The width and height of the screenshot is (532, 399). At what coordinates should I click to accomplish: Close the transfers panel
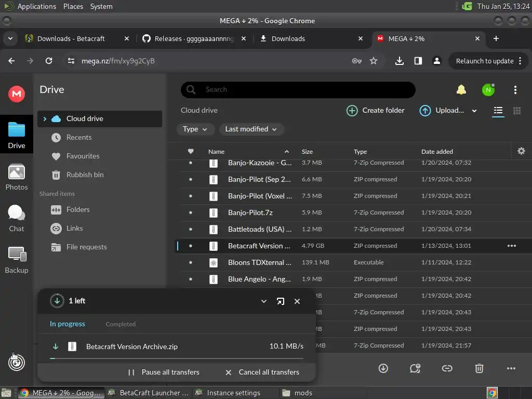click(297, 301)
